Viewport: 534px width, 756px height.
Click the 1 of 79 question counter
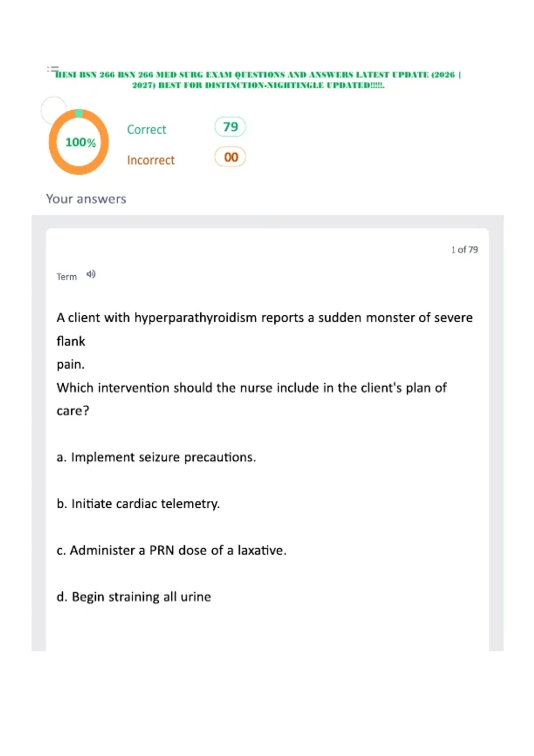click(x=465, y=249)
